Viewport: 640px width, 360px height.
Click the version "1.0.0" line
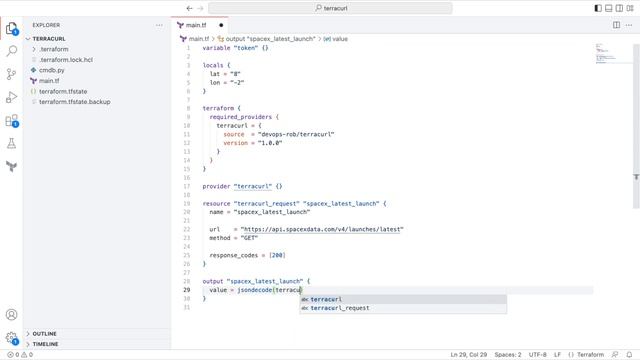point(253,143)
